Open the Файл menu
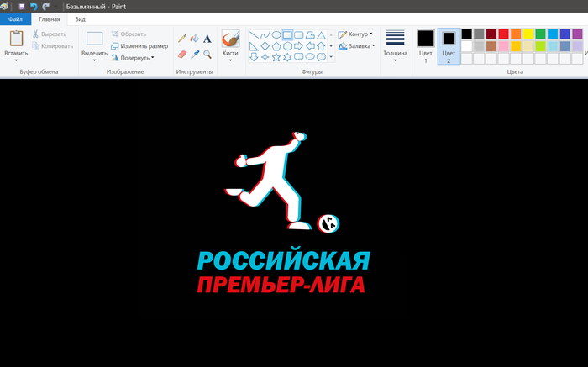588x367 pixels. coord(15,19)
